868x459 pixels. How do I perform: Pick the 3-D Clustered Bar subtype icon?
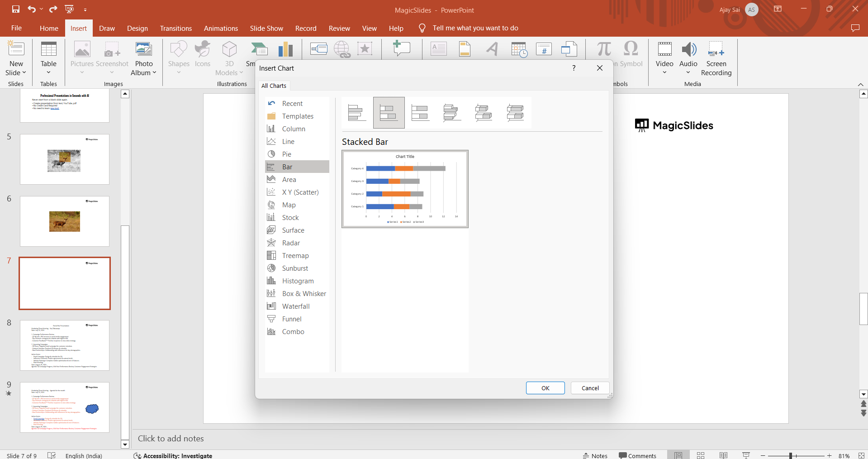pos(452,113)
